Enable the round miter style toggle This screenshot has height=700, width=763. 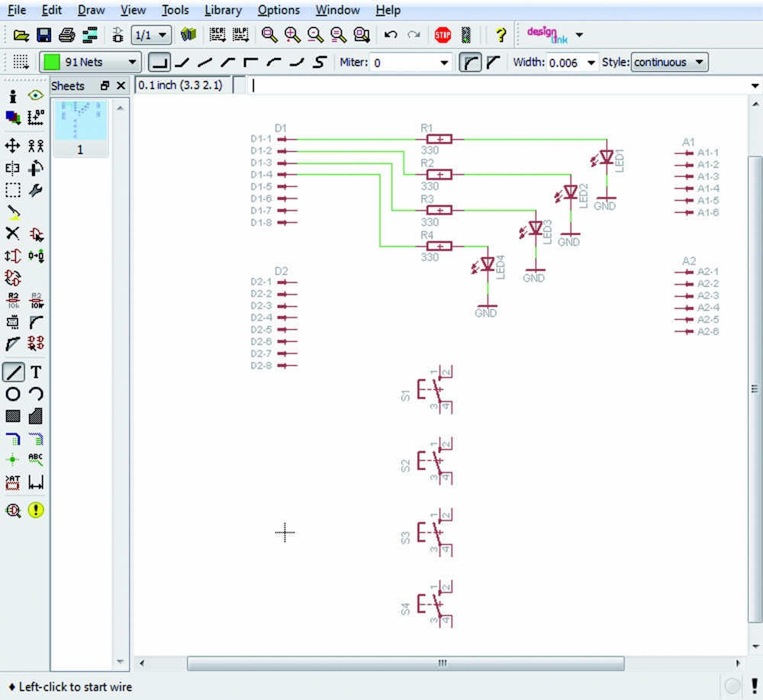pyautogui.click(x=472, y=63)
